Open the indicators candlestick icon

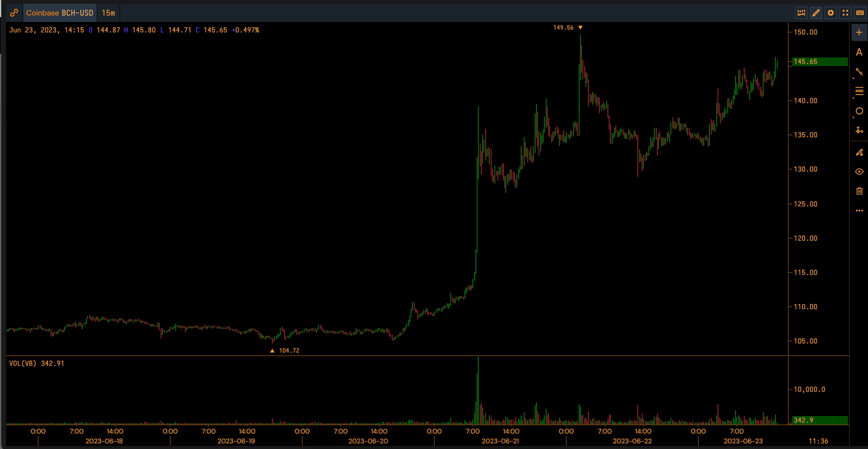(801, 13)
